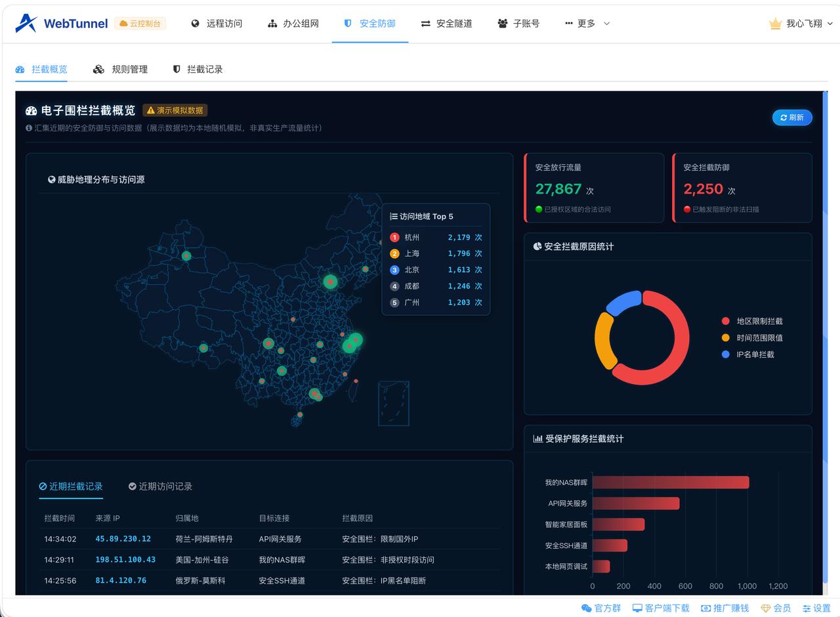
Task: Click the grey rank 4 badge for 成都
Action: pyautogui.click(x=394, y=286)
